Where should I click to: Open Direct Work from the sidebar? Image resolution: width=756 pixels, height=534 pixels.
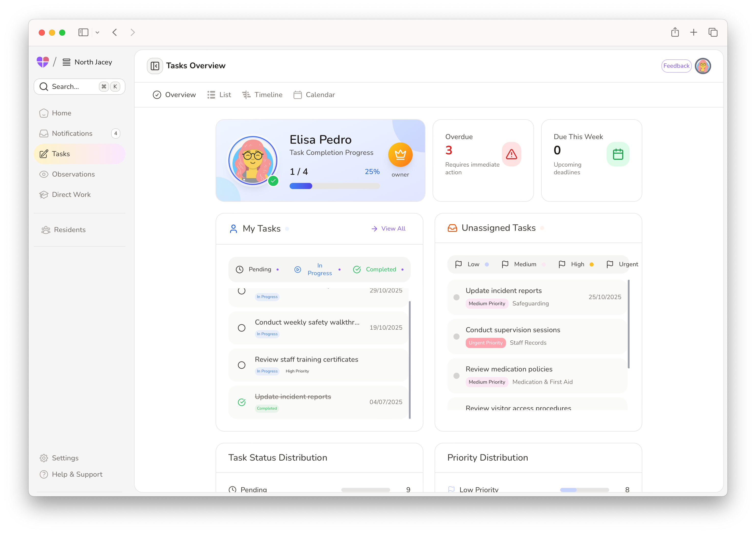(71, 195)
